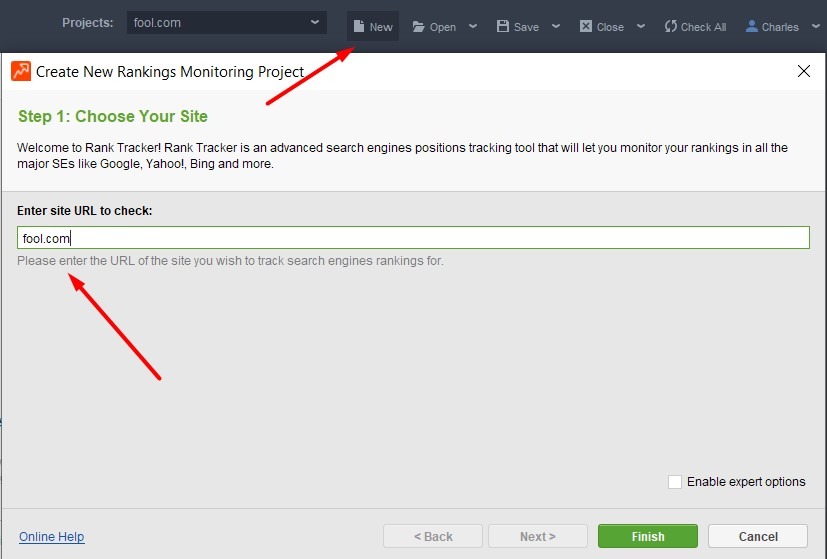
Task: Click the Next button
Action: pyautogui.click(x=538, y=536)
